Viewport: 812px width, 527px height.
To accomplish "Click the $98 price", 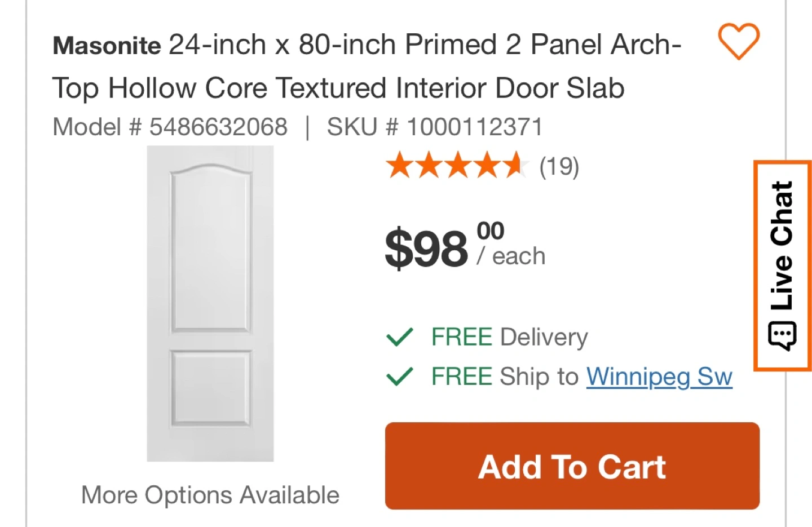I will coord(426,249).
